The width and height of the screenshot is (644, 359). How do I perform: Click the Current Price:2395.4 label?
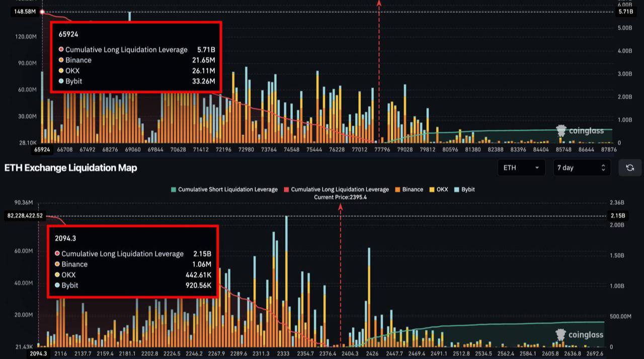click(x=340, y=197)
